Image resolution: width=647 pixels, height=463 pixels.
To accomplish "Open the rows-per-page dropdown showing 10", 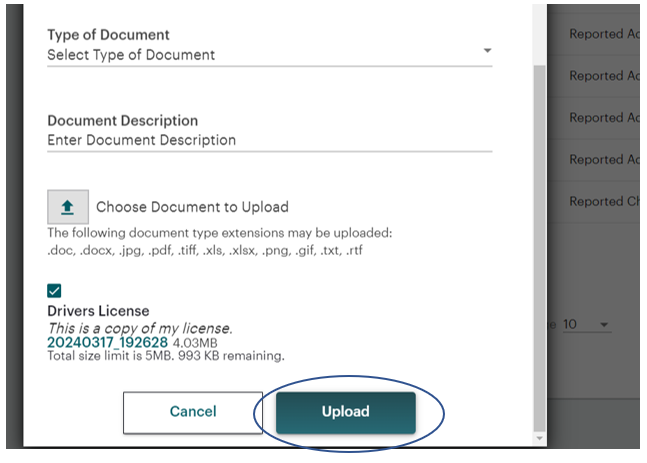I will click(586, 324).
